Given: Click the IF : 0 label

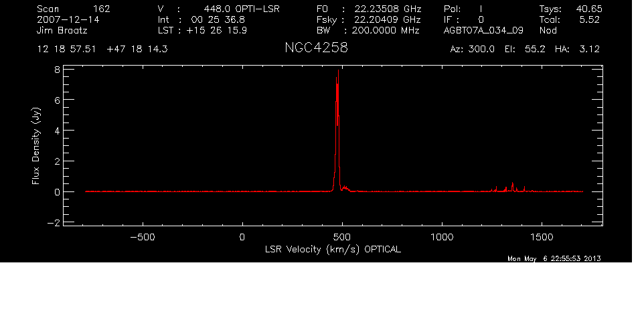Looking at the screenshot, I should [x=464, y=19].
